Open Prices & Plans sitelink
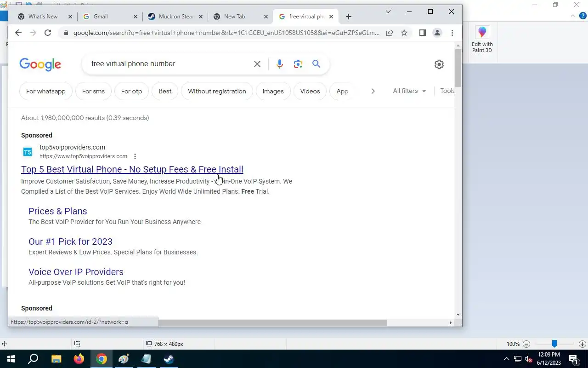The image size is (588, 368). [x=58, y=211]
